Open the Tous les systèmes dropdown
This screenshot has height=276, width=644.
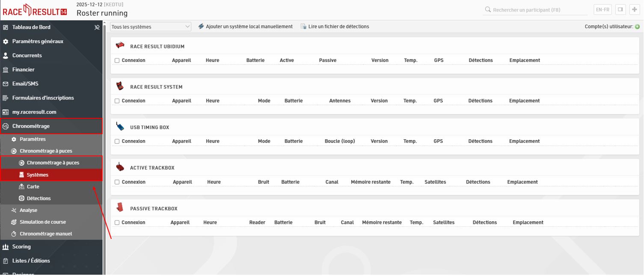click(151, 26)
